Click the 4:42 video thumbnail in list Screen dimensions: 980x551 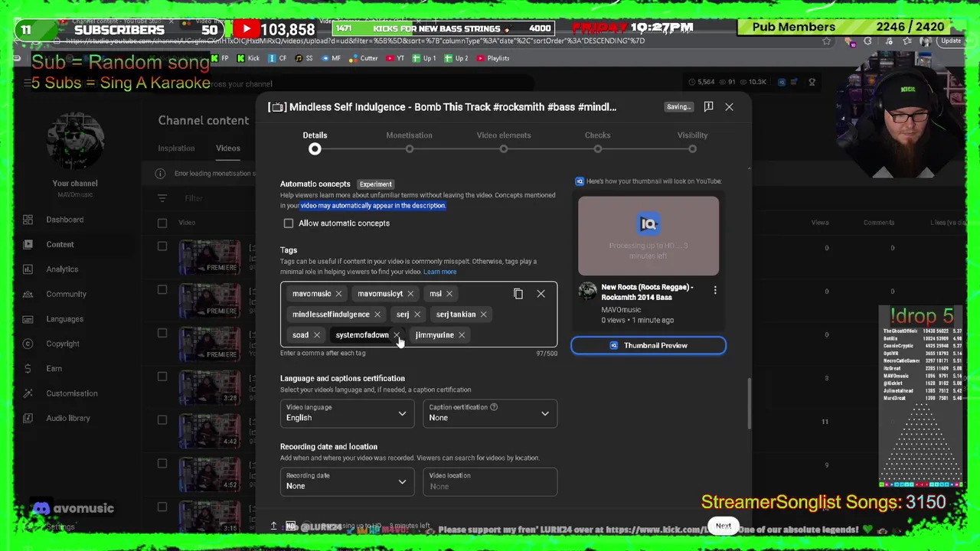pyautogui.click(x=208, y=432)
